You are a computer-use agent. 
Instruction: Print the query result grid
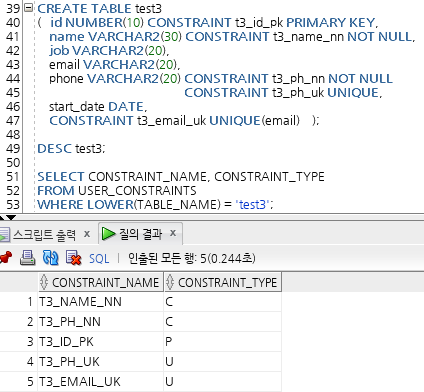tap(28, 258)
